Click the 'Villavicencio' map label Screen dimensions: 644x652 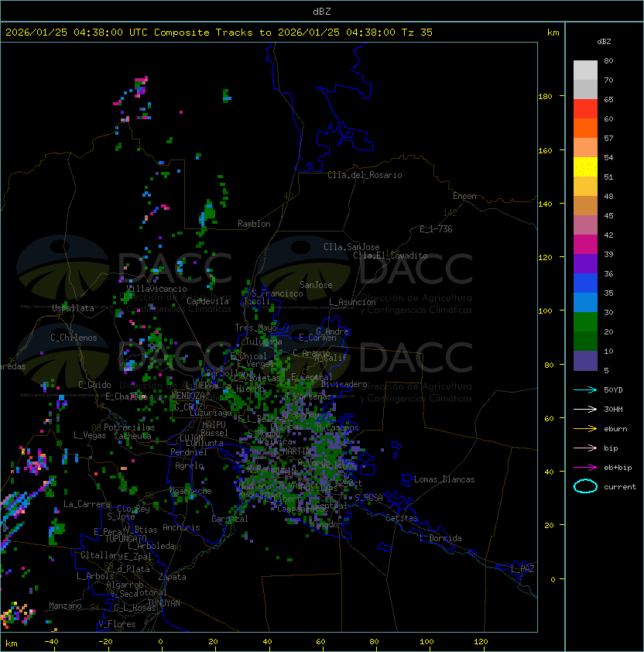[x=156, y=289]
